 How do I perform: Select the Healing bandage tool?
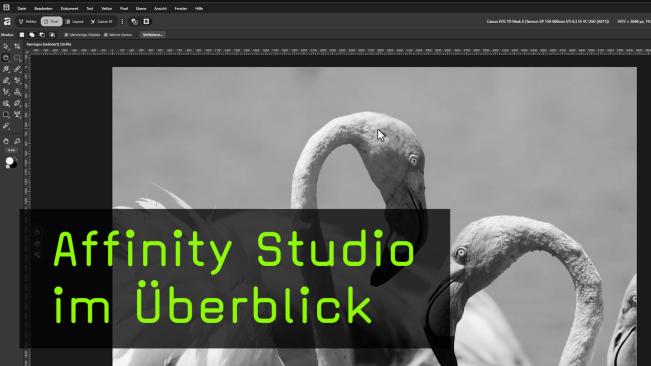coord(17,103)
